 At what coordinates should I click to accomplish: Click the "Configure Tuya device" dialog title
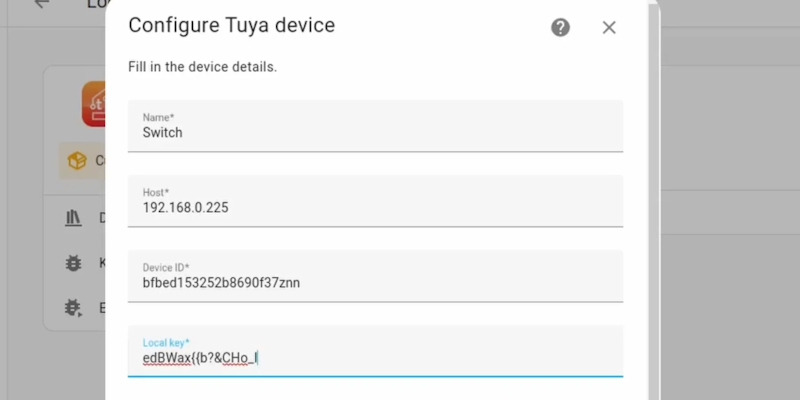[231, 25]
